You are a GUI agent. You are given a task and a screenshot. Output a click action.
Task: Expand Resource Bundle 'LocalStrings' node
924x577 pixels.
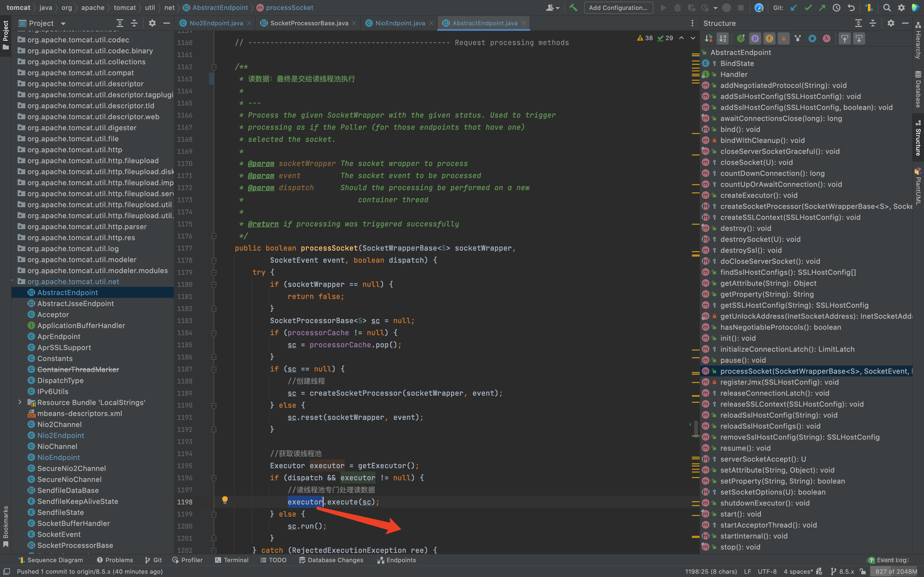20,402
